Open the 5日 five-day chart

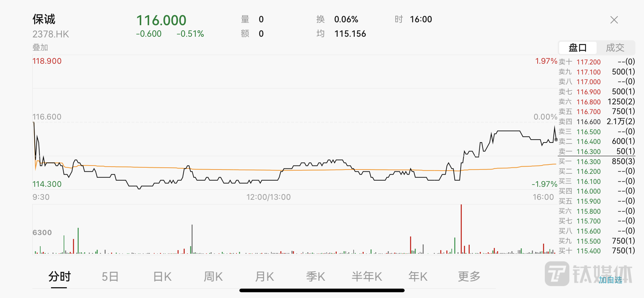(110, 276)
